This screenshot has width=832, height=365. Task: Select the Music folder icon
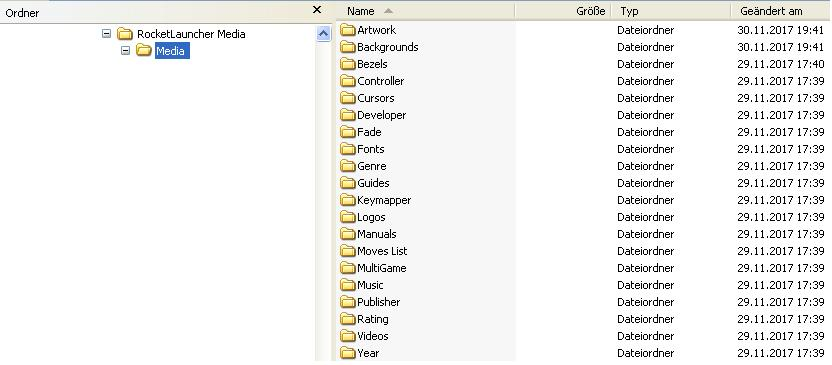348,285
